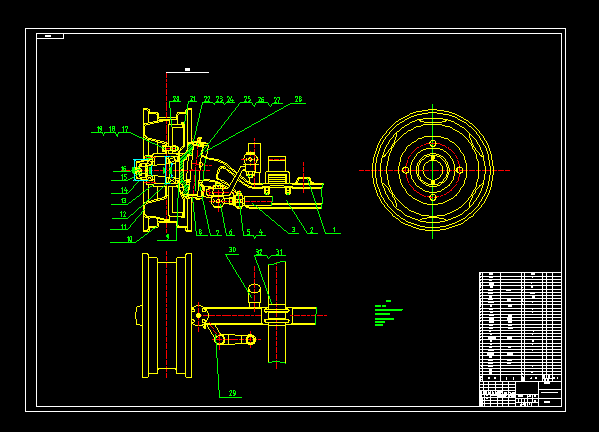
Task: Select callout number 28 at top right
Action: (298, 99)
